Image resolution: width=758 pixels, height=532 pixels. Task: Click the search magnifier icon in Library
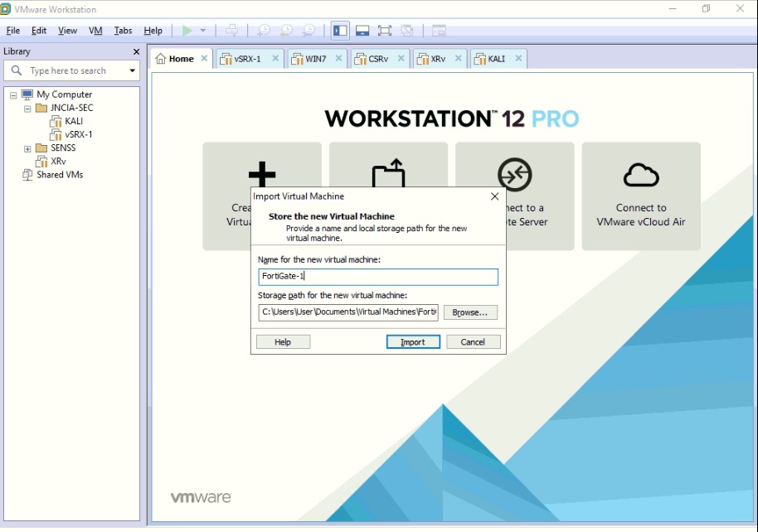point(17,70)
